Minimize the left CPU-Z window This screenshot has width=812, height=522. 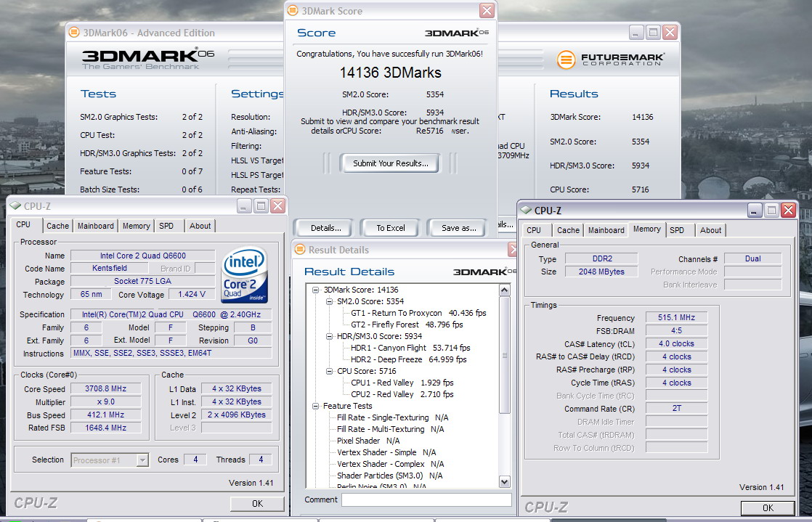245,205
